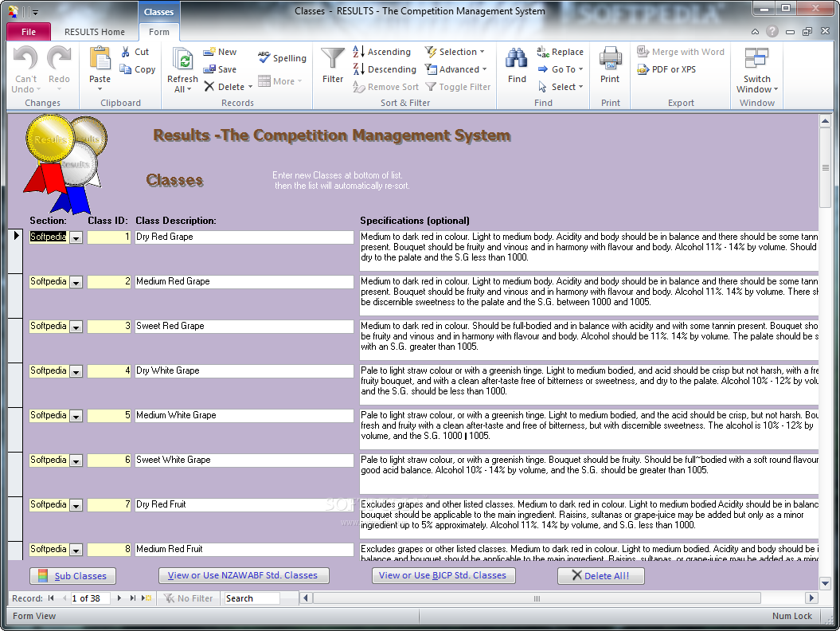Open the File tab

click(x=29, y=32)
